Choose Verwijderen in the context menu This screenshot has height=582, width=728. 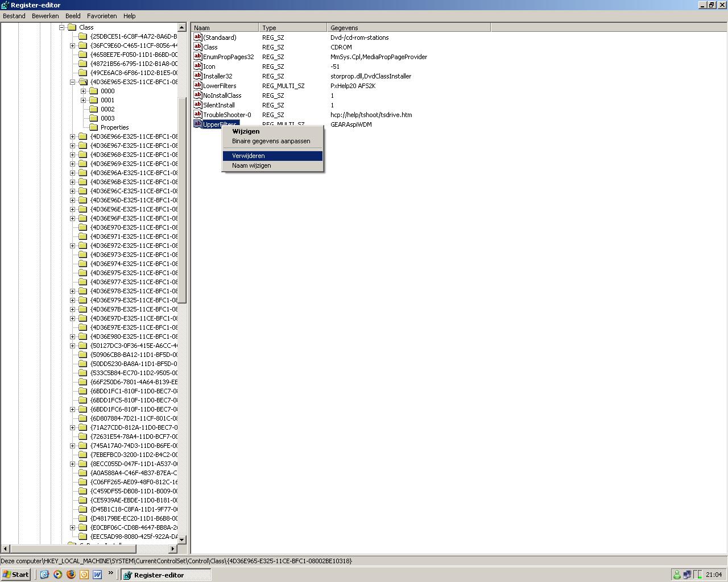(x=272, y=156)
